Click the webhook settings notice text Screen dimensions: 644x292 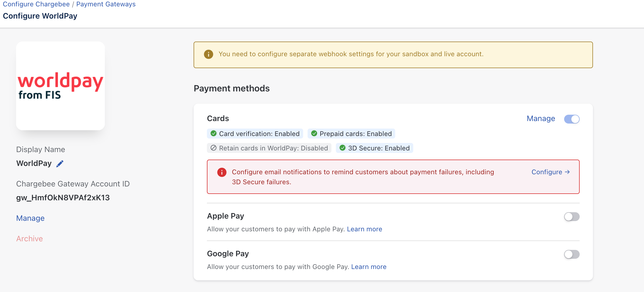(x=351, y=54)
